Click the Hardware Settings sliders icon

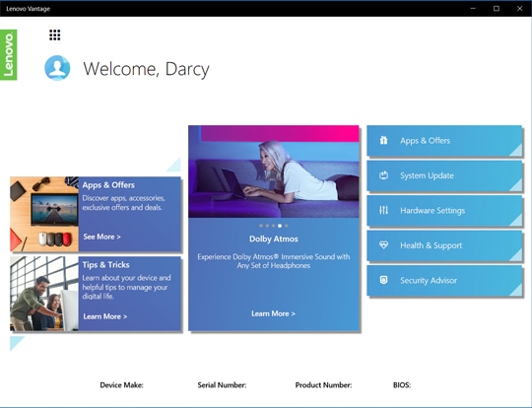click(x=383, y=210)
